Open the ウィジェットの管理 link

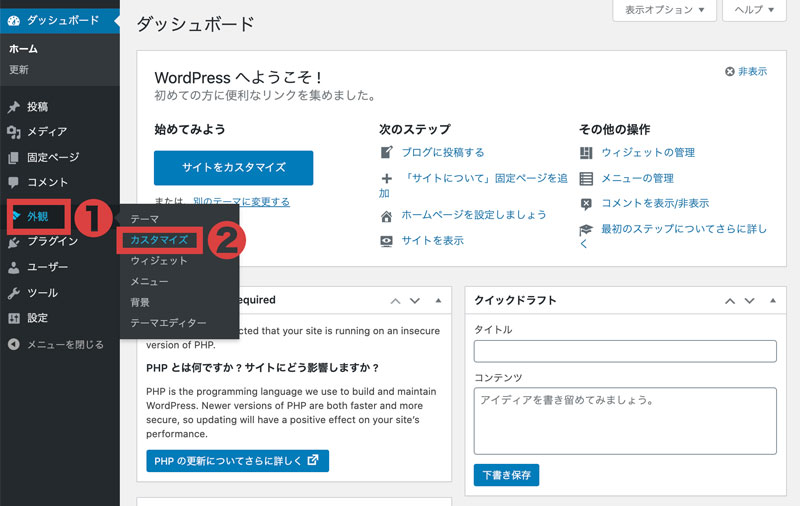648,153
